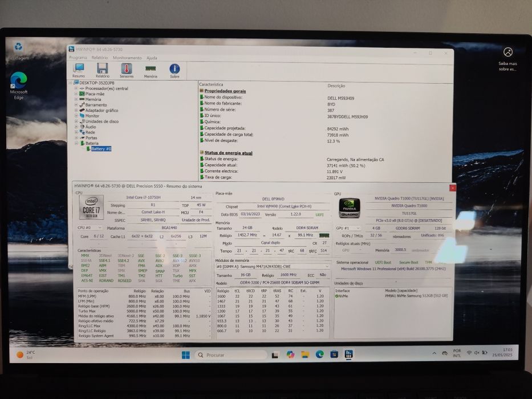Click Saiba mais sobre esta imagem icon

pos(507,58)
